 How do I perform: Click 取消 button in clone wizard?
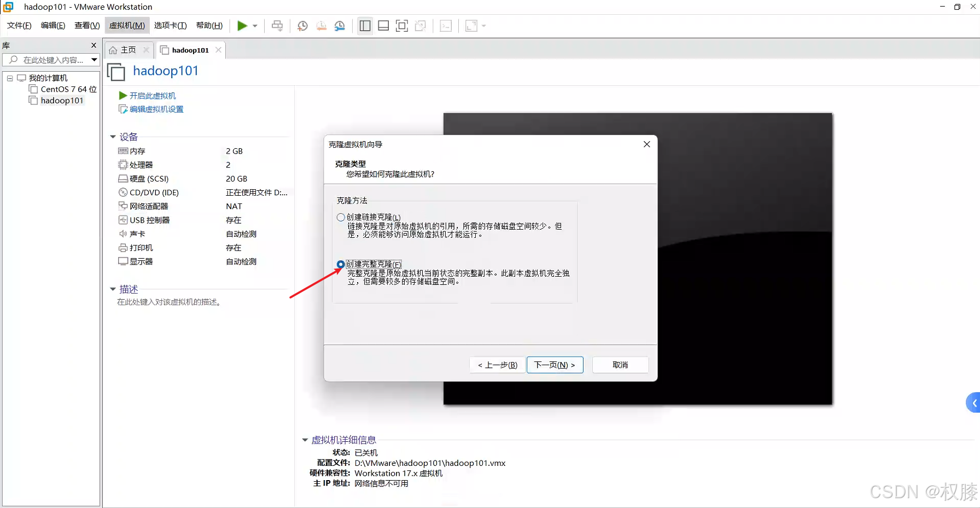click(x=620, y=365)
